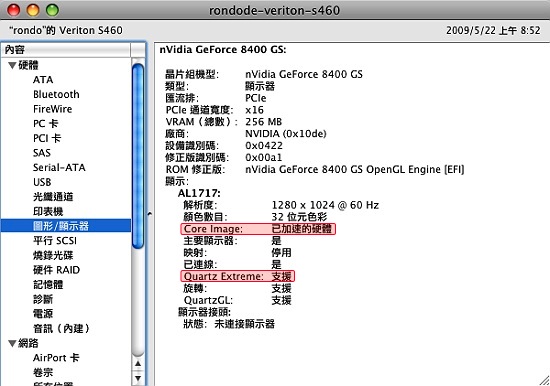Select 燒錄光碟 in the sidebar

(53, 255)
